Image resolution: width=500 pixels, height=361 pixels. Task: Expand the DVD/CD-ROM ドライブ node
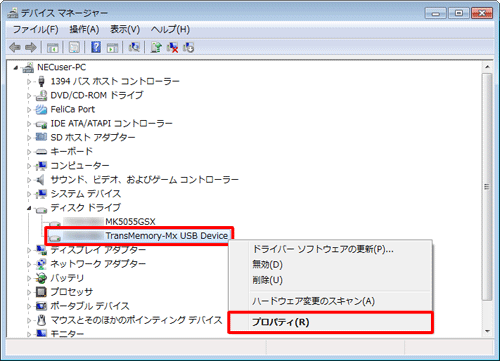click(x=29, y=96)
